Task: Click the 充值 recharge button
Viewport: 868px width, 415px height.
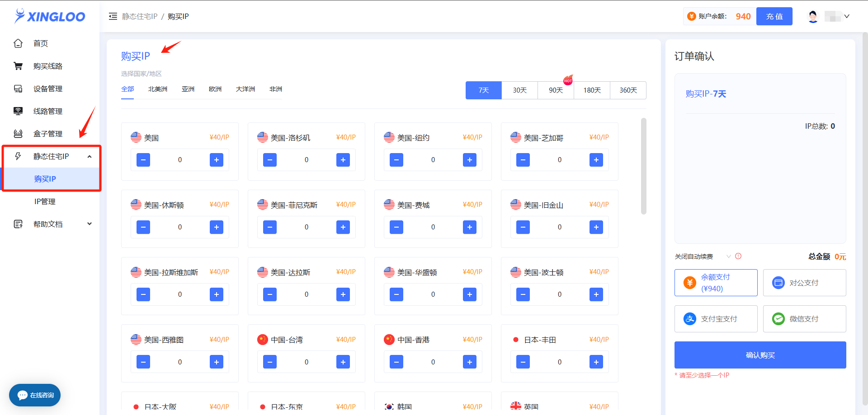Action: [x=774, y=16]
